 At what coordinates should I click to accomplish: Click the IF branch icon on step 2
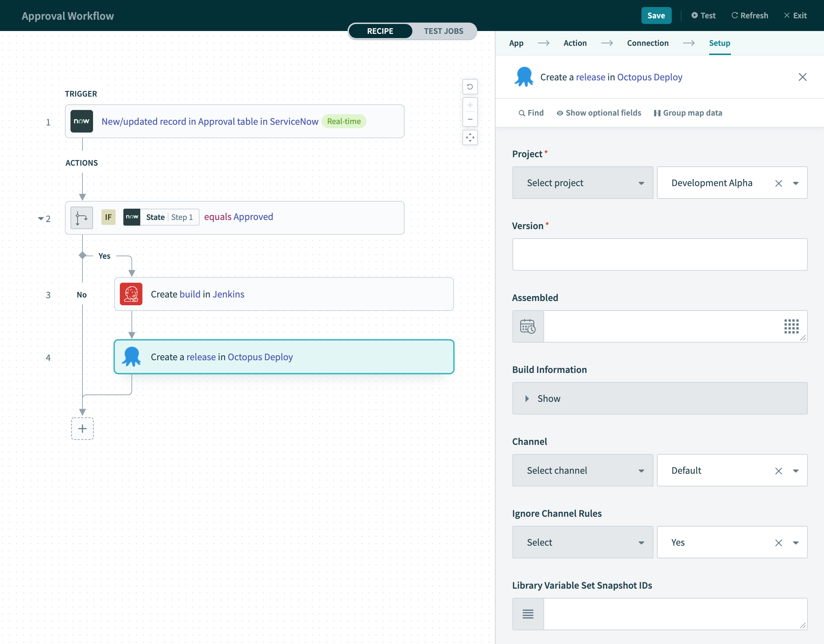[81, 218]
